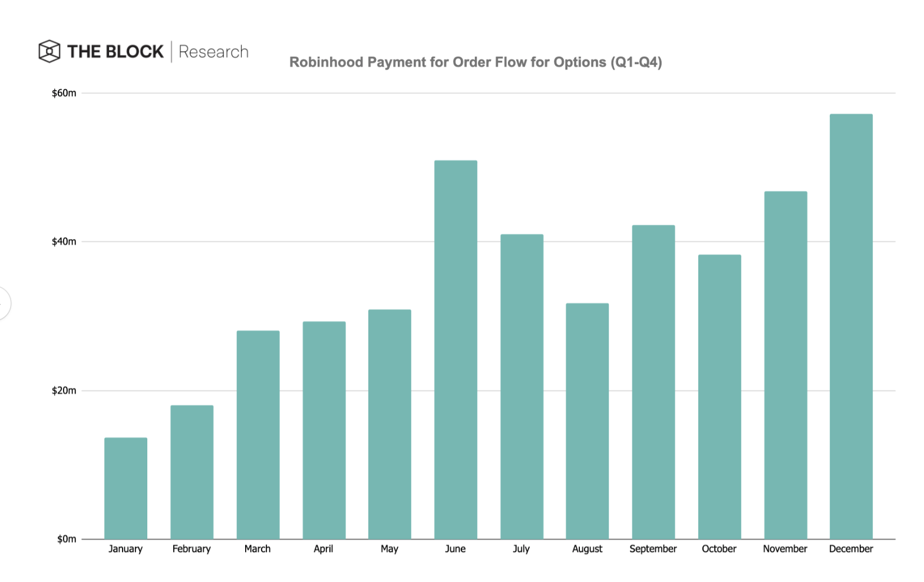This screenshot has width=924, height=582.
Task: Click the Research label beside the logo
Action: pyautogui.click(x=213, y=52)
